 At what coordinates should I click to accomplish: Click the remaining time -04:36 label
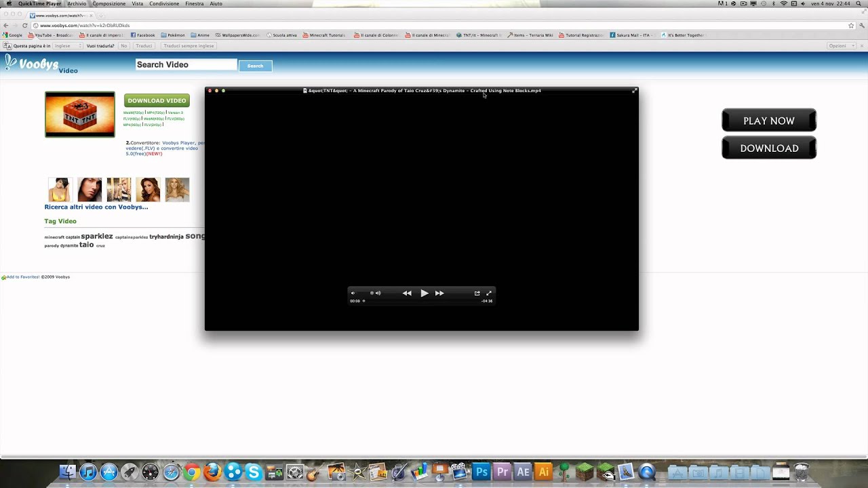487,301
